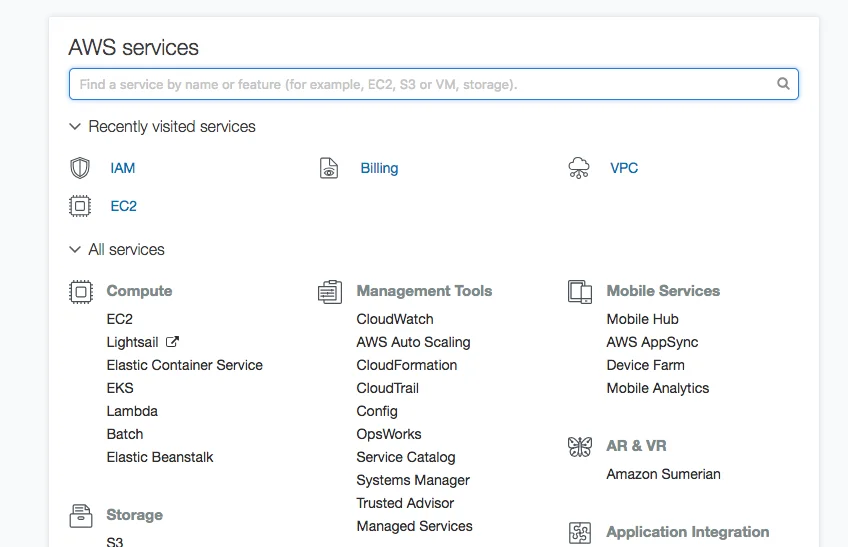Open Elastic Beanstalk

[x=160, y=457]
